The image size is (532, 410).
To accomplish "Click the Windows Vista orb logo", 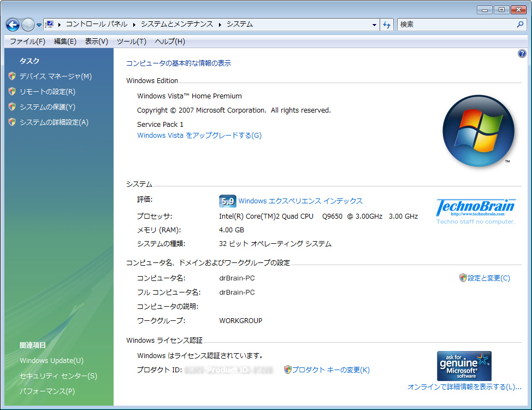I will [478, 131].
